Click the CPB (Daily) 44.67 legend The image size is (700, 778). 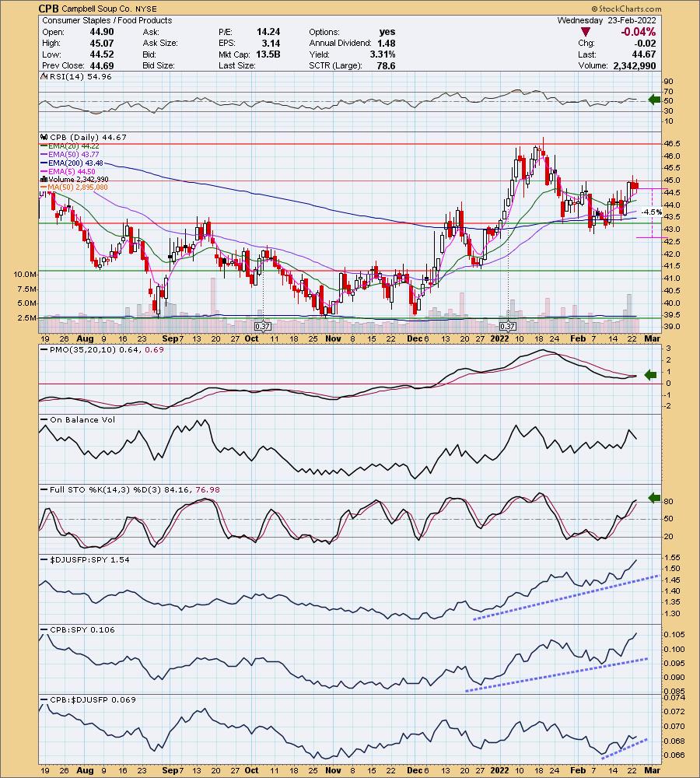click(88, 137)
